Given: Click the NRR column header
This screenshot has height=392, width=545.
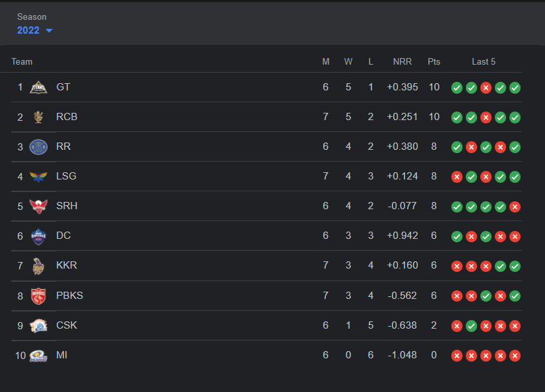Looking at the screenshot, I should click(402, 61).
